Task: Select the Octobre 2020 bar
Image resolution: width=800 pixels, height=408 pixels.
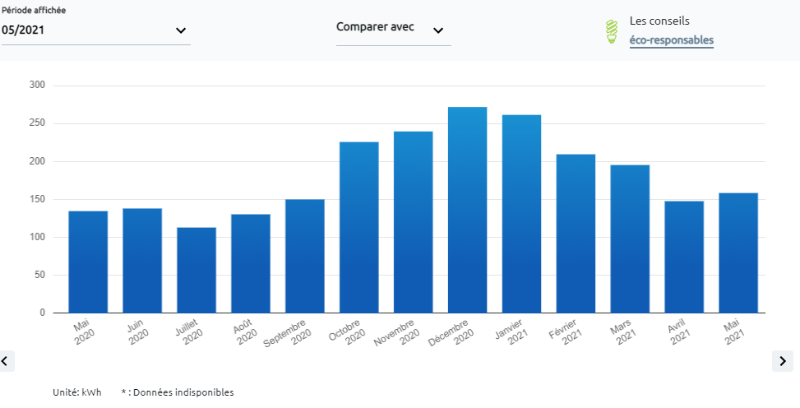Action: (358, 228)
